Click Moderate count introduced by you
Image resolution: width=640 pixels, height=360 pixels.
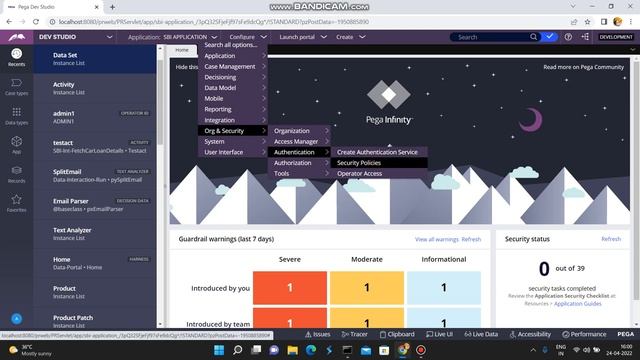pyautogui.click(x=367, y=288)
